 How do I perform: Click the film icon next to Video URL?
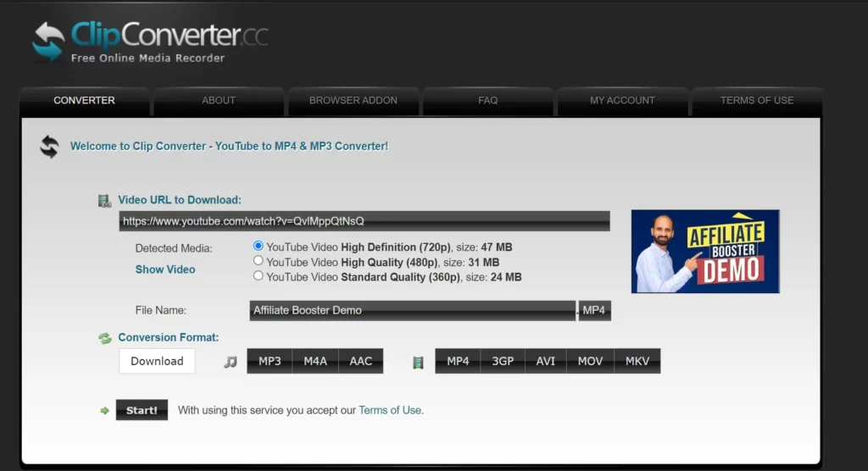tap(104, 201)
